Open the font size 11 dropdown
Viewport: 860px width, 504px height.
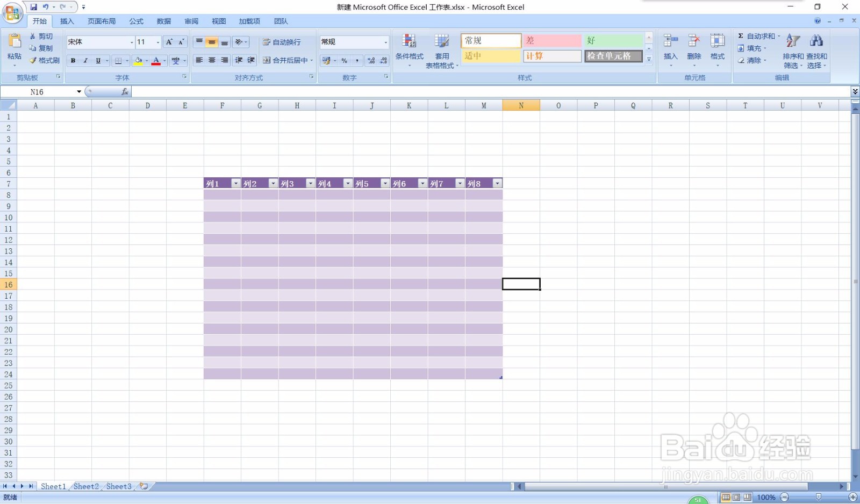click(x=158, y=42)
